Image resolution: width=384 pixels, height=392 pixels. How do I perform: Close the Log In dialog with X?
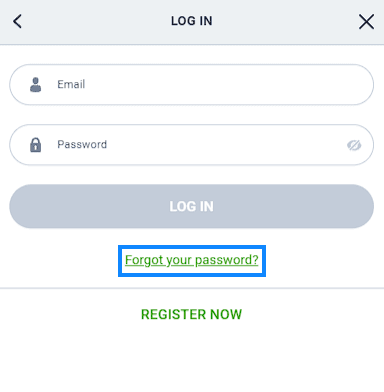pos(366,22)
